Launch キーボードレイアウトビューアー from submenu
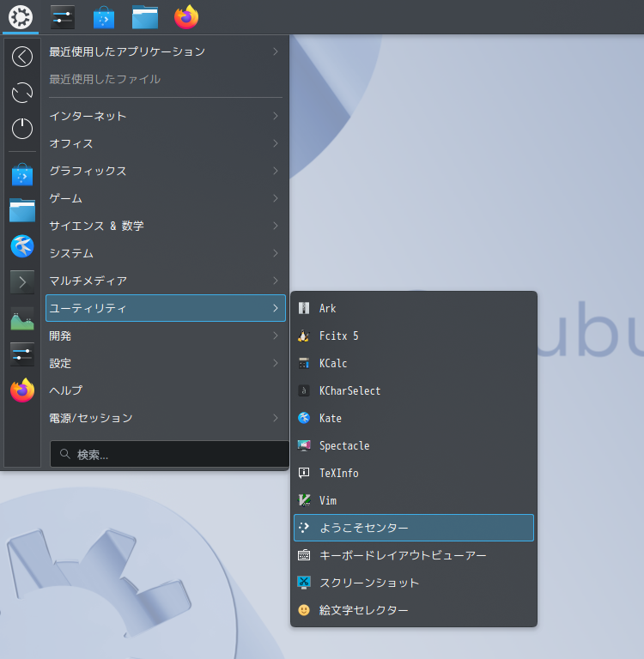644x659 pixels. [x=414, y=555]
